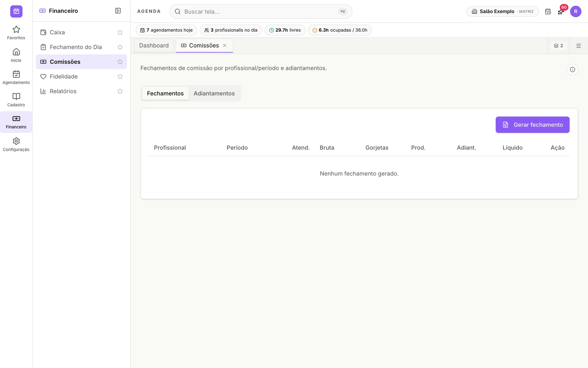588x368 pixels.
Task: Switch to the Adiantamentos sub-tab
Action: pyautogui.click(x=214, y=93)
